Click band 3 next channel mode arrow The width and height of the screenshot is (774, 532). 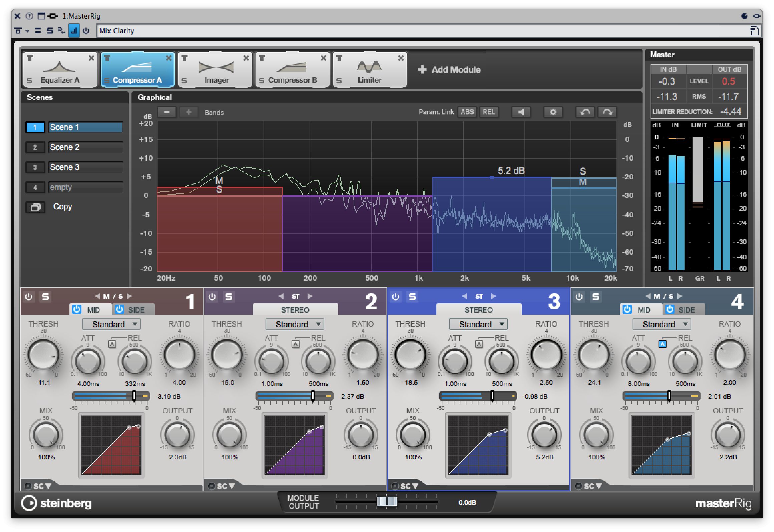coord(493,296)
